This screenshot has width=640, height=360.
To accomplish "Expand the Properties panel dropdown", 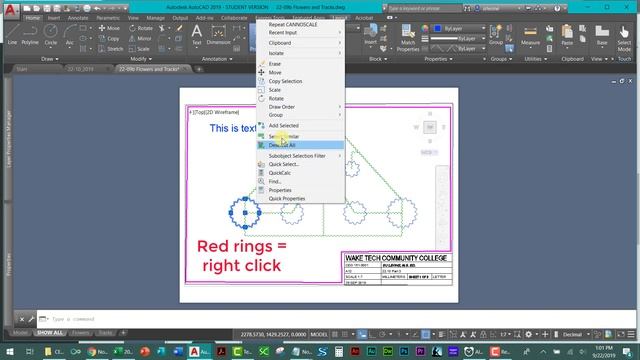I will pyautogui.click(x=438, y=59).
